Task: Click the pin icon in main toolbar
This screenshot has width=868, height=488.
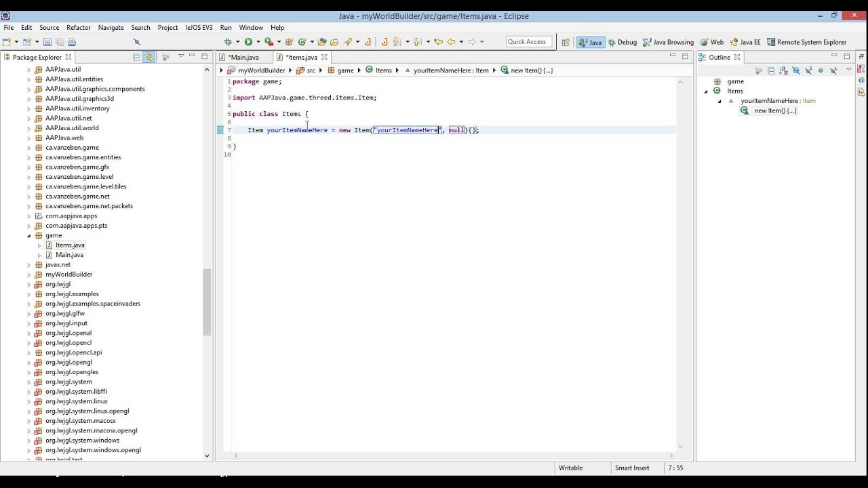Action: pyautogui.click(x=136, y=41)
